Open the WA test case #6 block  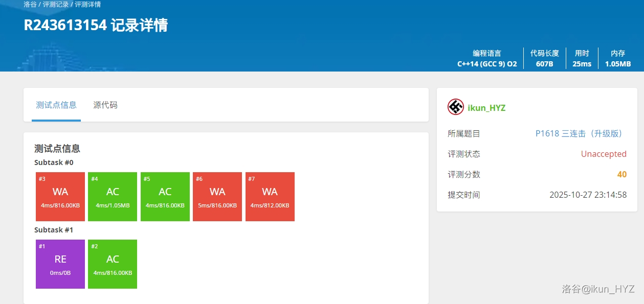(217, 197)
